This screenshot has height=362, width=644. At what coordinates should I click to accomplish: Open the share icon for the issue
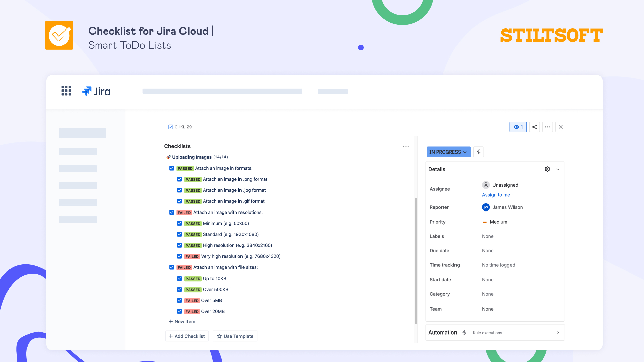(534, 127)
